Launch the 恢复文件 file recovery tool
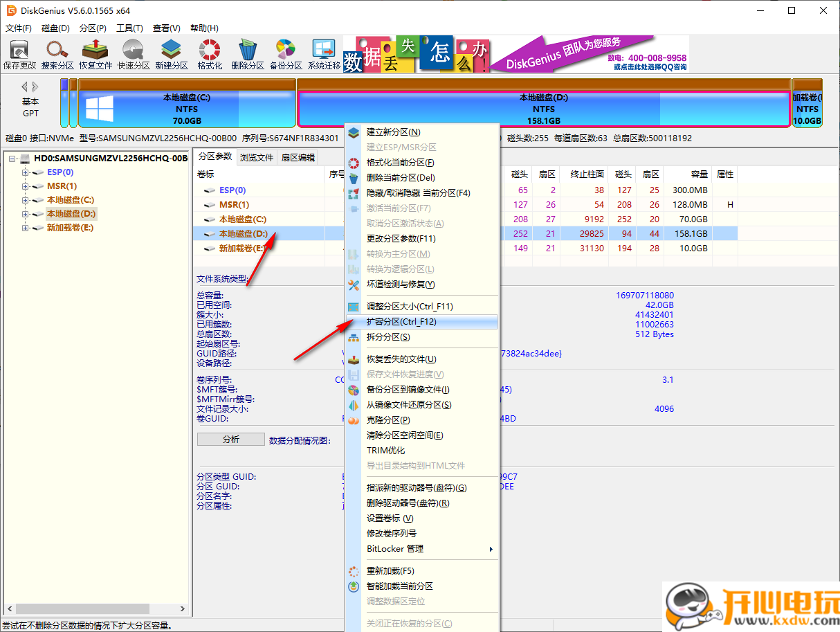The height and width of the screenshot is (632, 840). click(95, 53)
